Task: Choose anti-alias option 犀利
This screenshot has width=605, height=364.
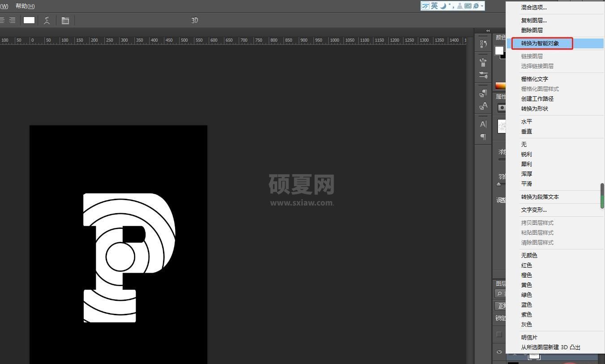Action: 526,164
